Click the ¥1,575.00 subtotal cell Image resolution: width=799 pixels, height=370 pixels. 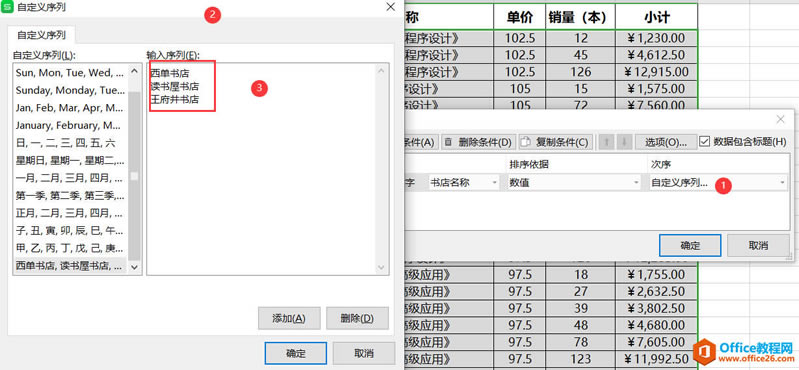(656, 89)
